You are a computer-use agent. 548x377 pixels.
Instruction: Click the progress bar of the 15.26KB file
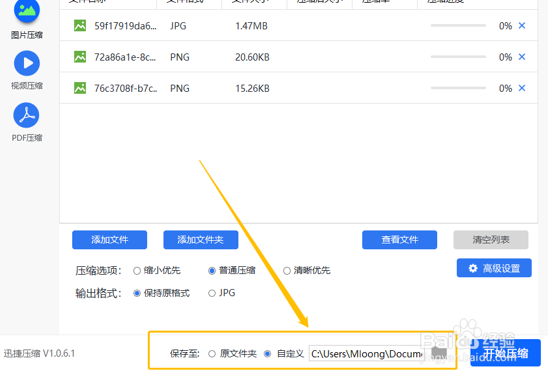coord(458,88)
